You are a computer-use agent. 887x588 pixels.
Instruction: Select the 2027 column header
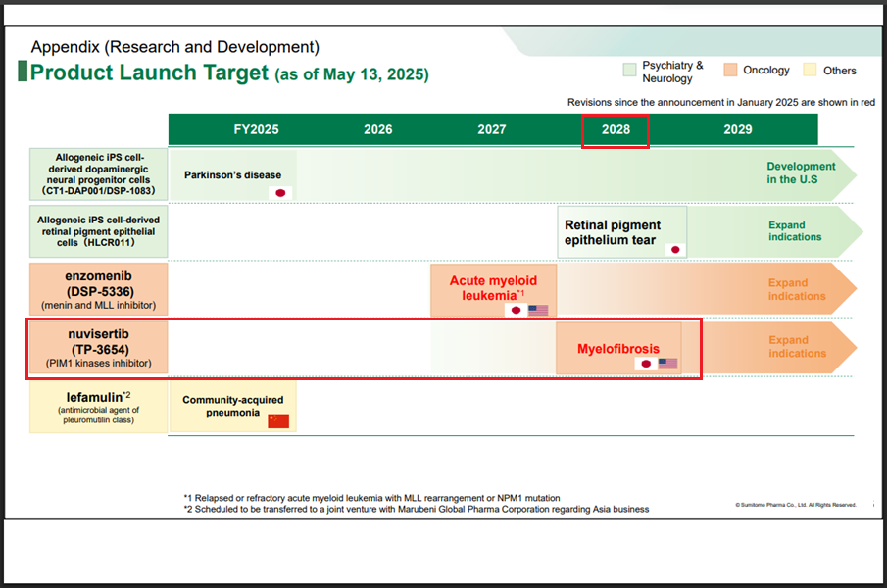(492, 129)
